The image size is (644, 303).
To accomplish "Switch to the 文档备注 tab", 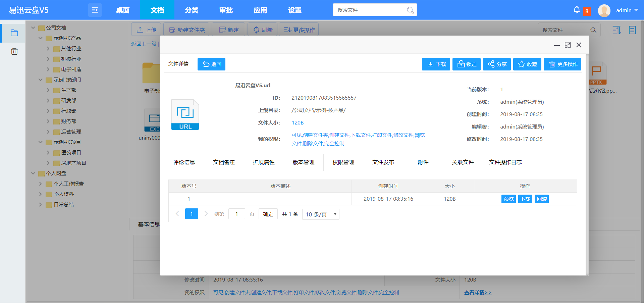I will tap(224, 162).
